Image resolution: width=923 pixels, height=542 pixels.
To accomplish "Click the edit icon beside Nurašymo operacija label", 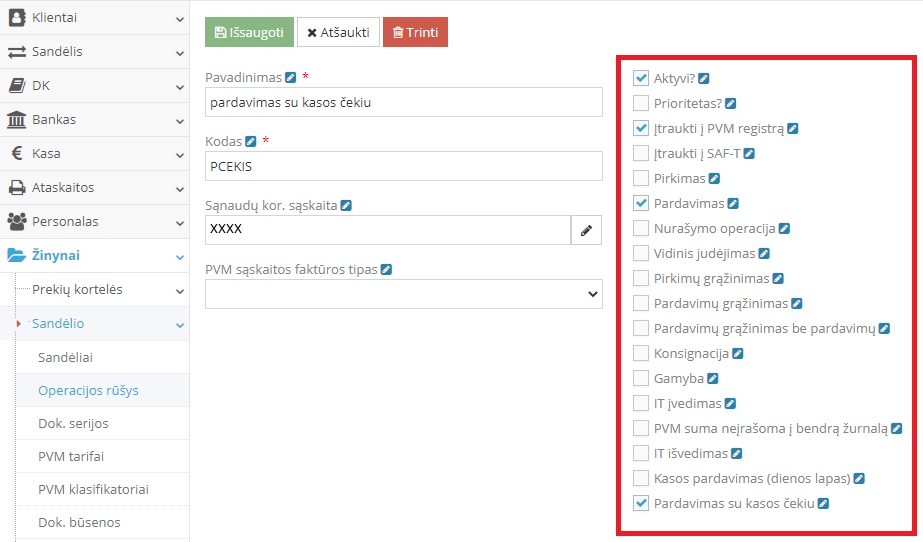I will pos(784,228).
